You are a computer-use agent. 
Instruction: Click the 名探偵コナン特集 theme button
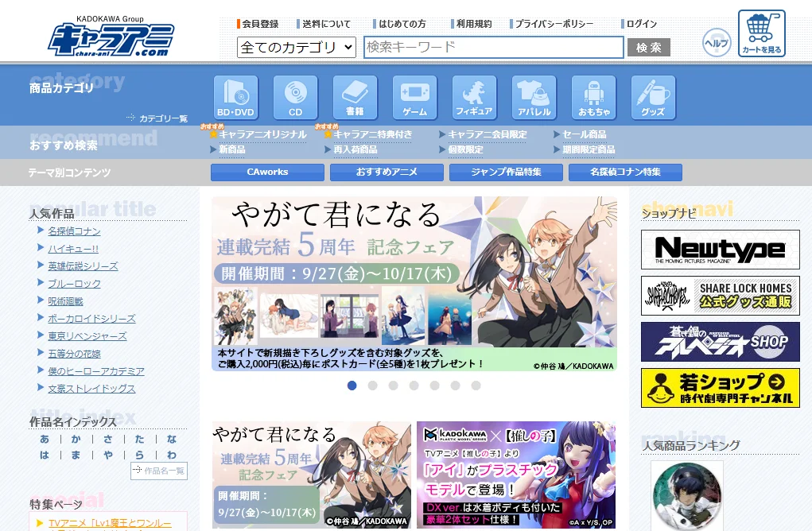tap(625, 172)
